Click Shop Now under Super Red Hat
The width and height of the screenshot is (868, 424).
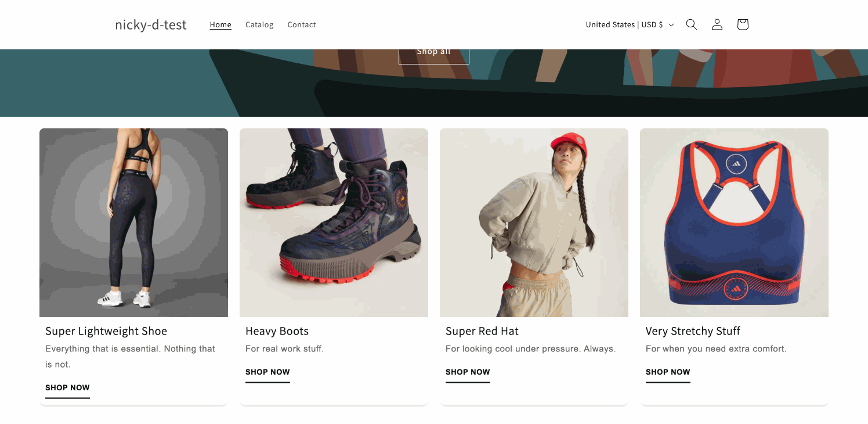[468, 372]
